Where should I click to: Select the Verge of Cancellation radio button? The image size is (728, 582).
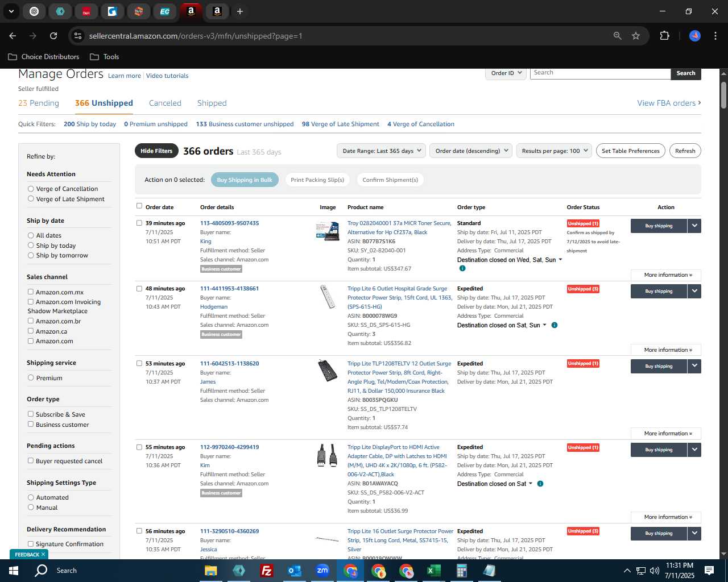(31, 189)
